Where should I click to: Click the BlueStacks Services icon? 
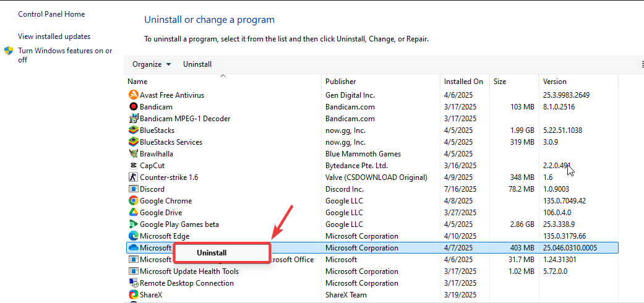tap(133, 142)
